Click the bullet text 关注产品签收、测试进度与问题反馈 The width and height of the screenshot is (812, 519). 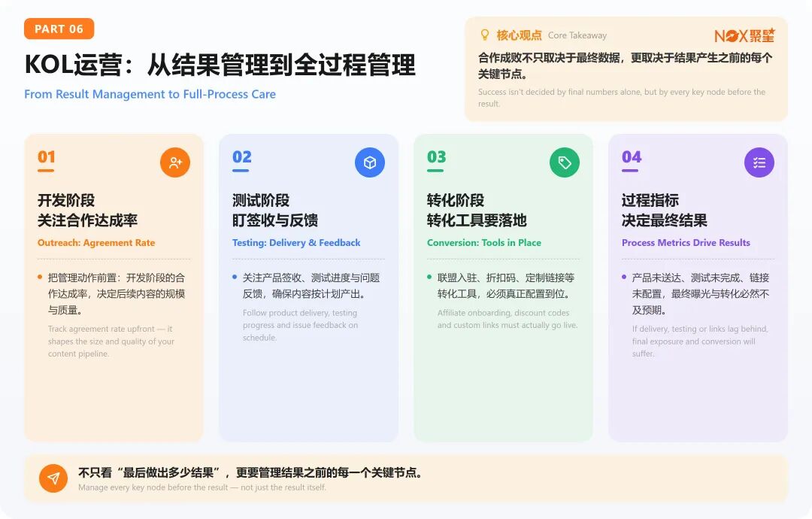click(x=311, y=285)
